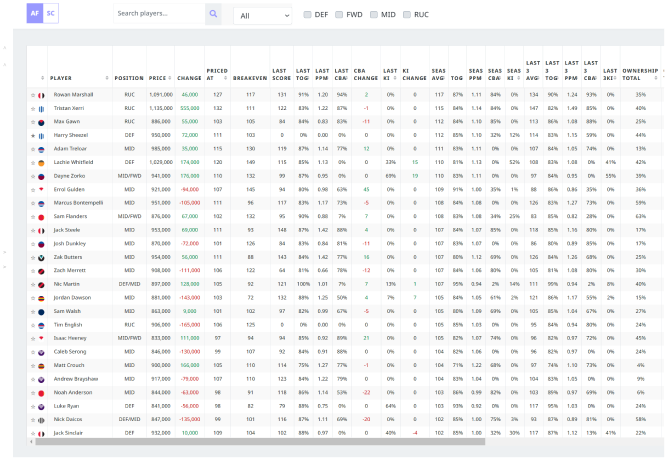Screen dimensions: 665x458
Task: Switch to the SC game tab
Action: [x=51, y=14]
